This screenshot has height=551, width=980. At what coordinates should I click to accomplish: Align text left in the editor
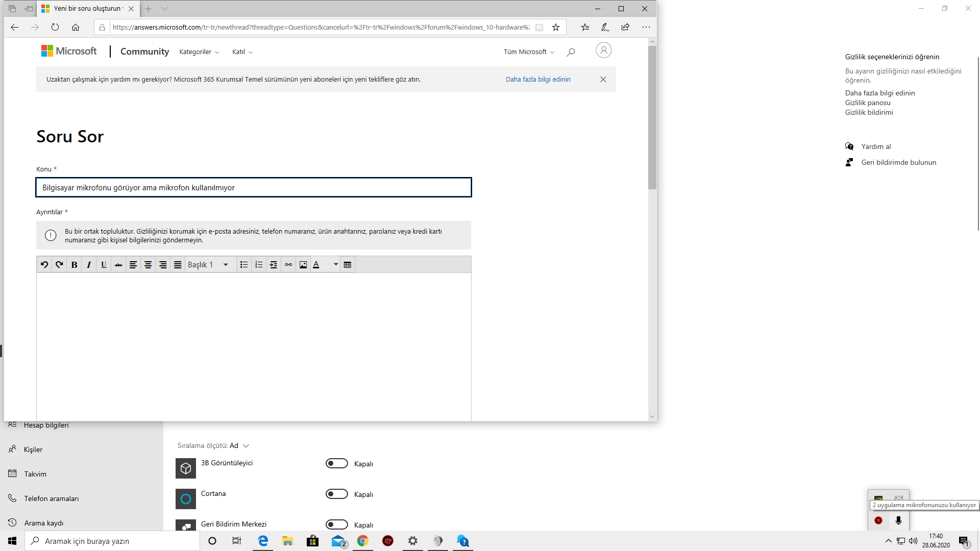coord(133,265)
